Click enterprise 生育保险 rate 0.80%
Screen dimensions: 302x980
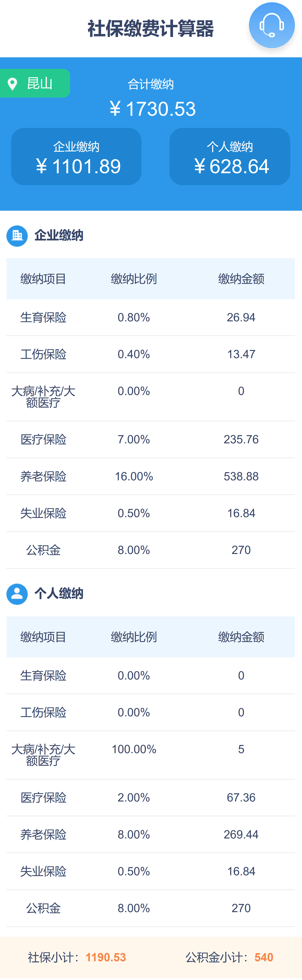(x=134, y=317)
